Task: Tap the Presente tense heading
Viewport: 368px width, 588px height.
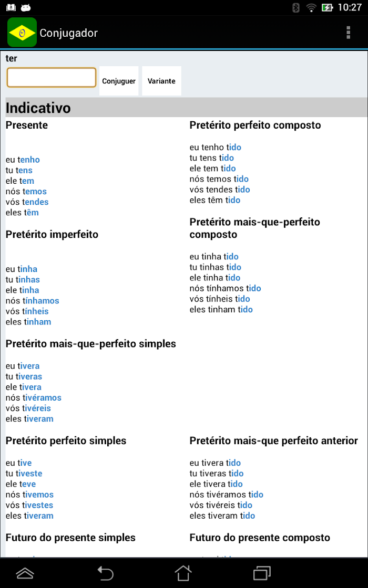Action: [27, 125]
